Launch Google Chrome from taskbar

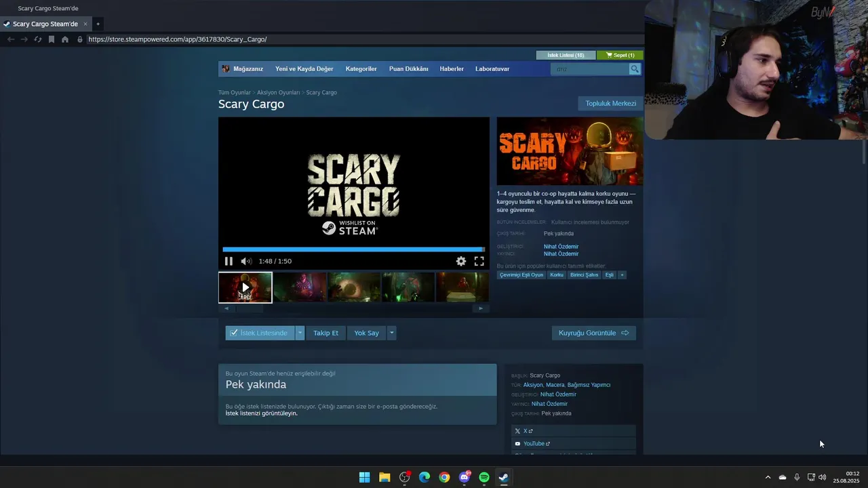(444, 477)
